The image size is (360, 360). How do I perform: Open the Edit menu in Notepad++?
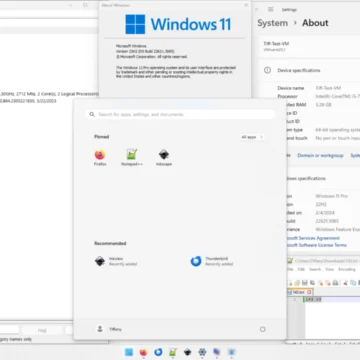point(301,269)
